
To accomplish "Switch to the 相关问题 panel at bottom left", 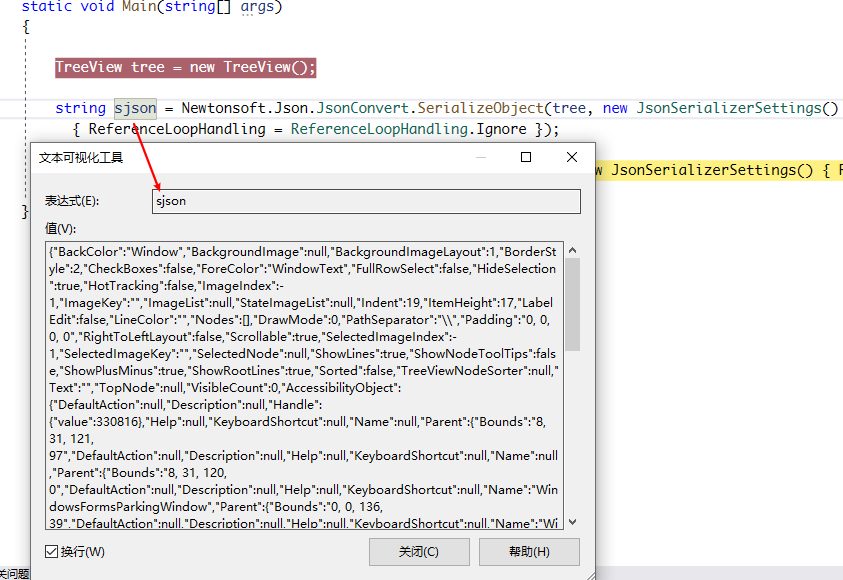I will [12, 574].
